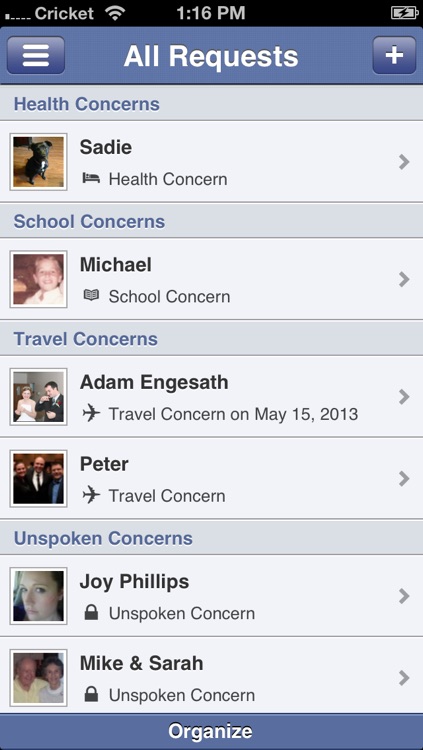
Task: Tap the Organize bar at bottom
Action: pos(212,731)
